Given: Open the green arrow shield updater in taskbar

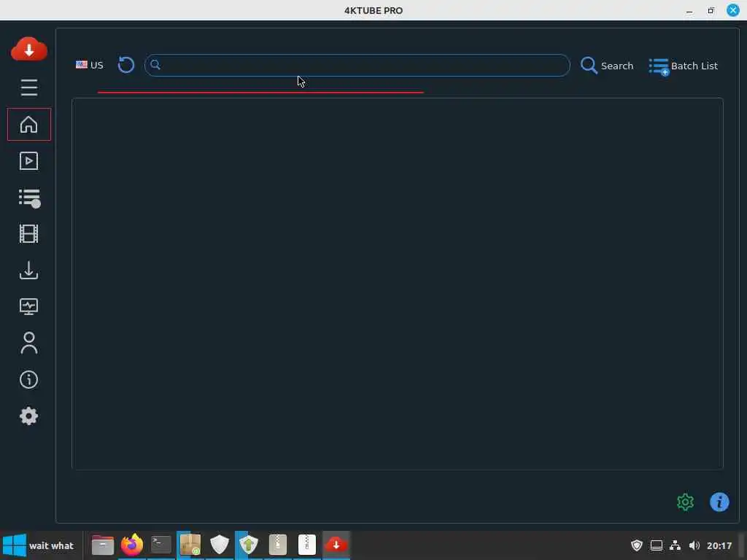Looking at the screenshot, I should point(249,545).
